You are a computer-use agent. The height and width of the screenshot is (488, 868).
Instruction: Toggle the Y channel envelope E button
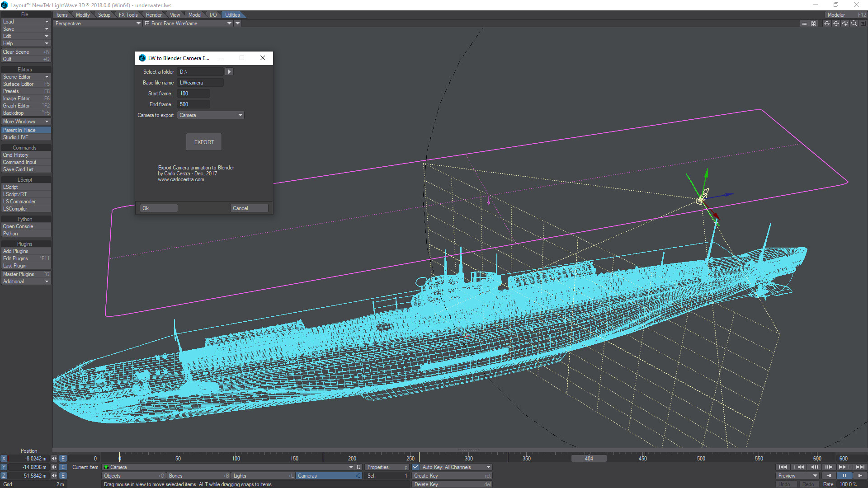click(63, 467)
